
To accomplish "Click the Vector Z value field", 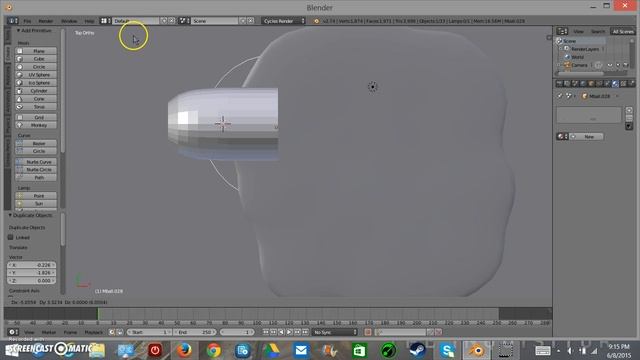I will click(32, 281).
